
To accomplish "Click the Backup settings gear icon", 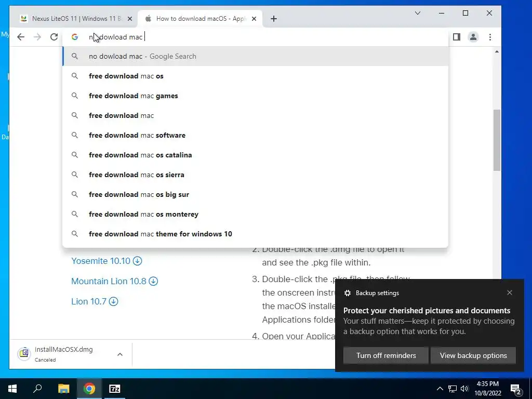I will click(348, 293).
